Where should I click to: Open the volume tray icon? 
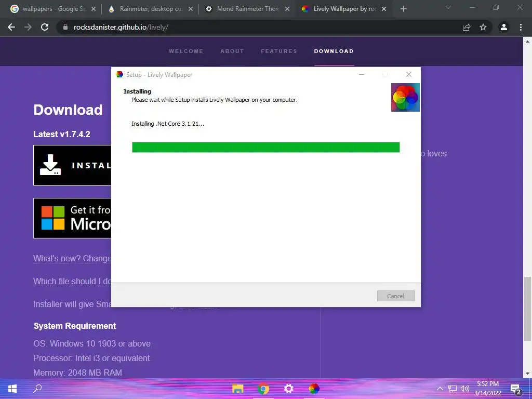pyautogui.click(x=465, y=389)
